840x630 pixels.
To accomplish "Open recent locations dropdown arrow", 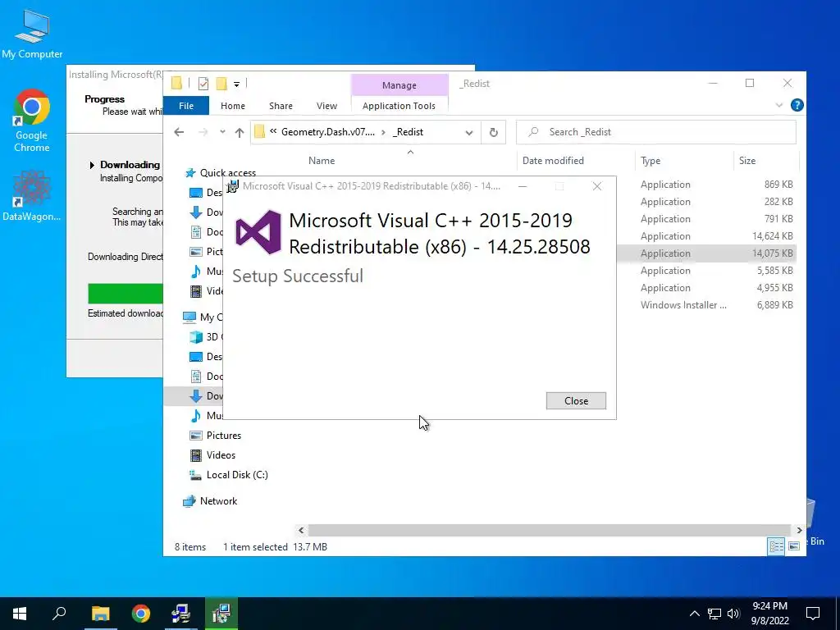I will tap(222, 132).
